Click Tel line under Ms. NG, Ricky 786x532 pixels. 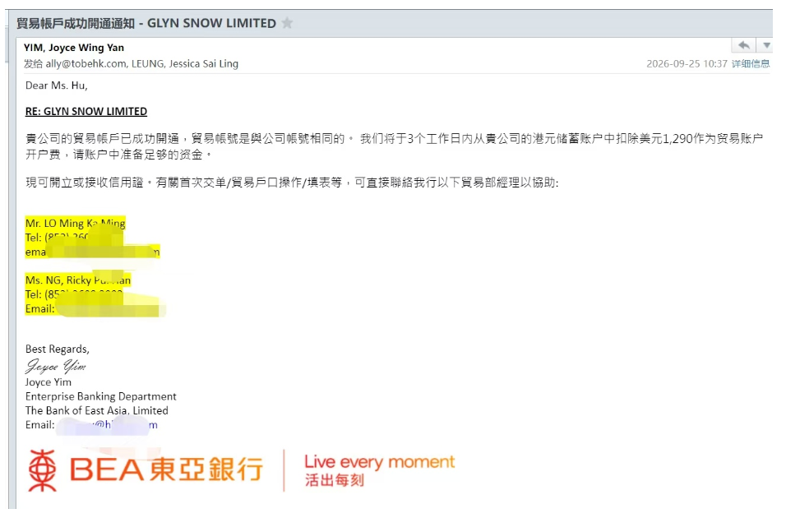(x=74, y=294)
